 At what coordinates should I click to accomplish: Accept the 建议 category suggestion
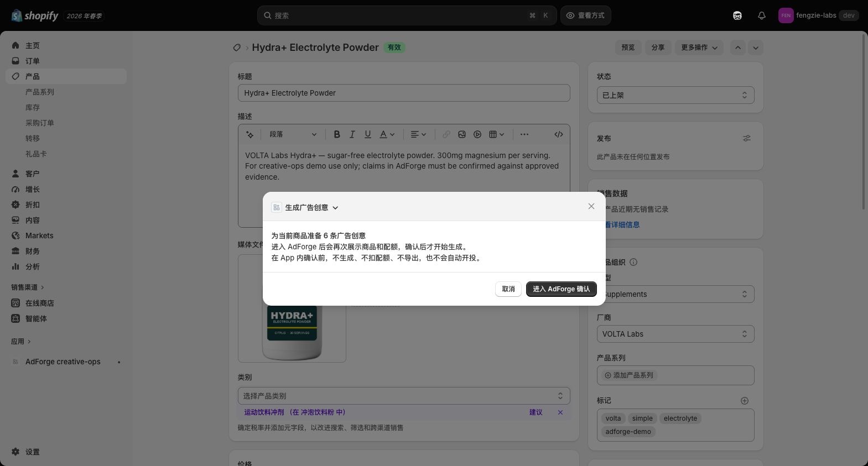click(536, 412)
